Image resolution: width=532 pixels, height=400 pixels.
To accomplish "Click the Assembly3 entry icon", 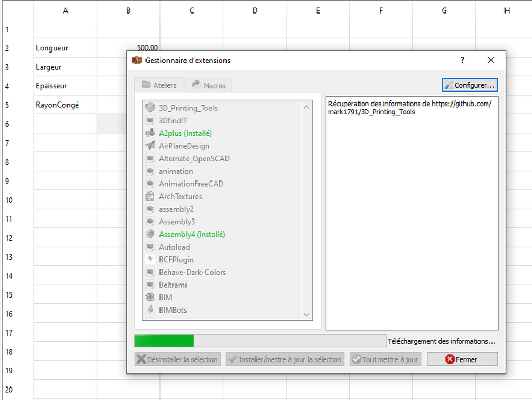I will coord(150,222).
